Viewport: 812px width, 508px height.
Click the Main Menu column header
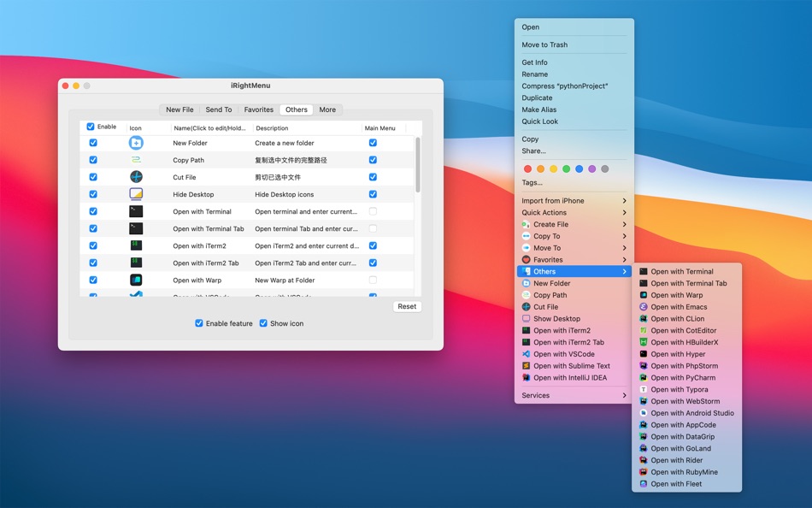click(384, 128)
